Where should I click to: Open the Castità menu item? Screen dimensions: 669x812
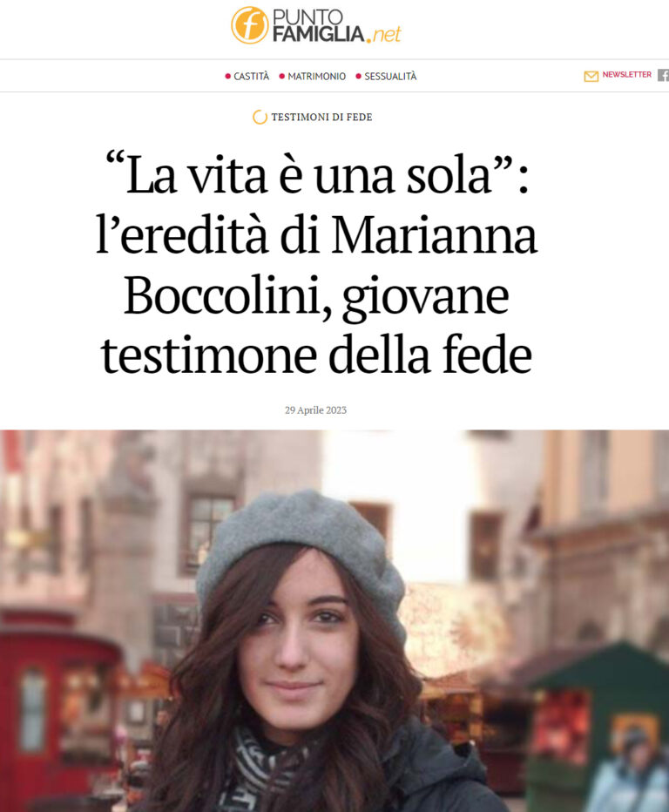(x=252, y=76)
